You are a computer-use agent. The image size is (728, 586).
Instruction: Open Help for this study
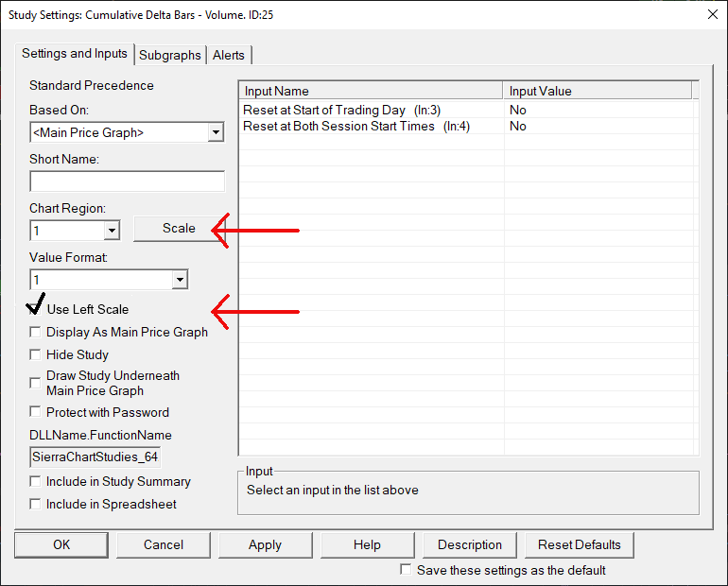coord(367,544)
